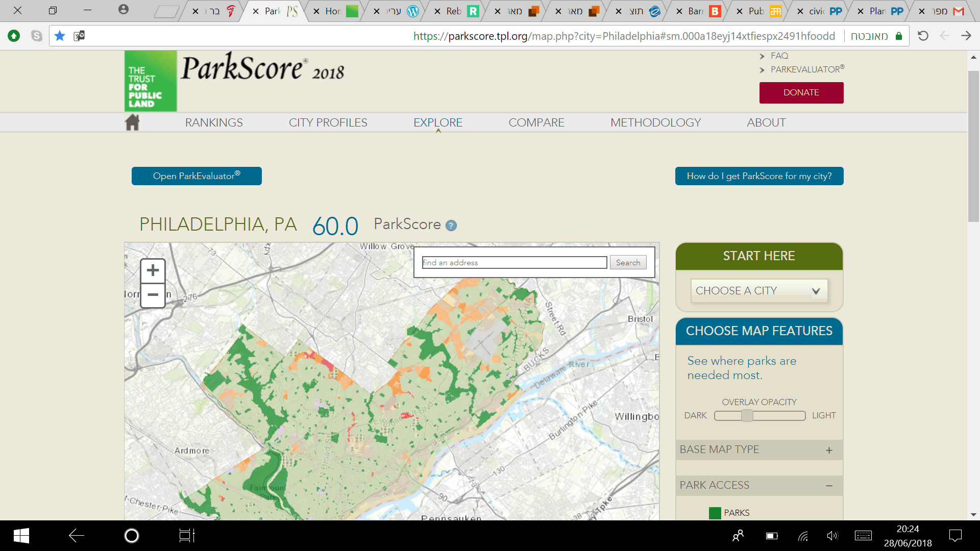Close the ParkScore browser tab
The height and width of the screenshot is (551, 980).
coord(256,11)
